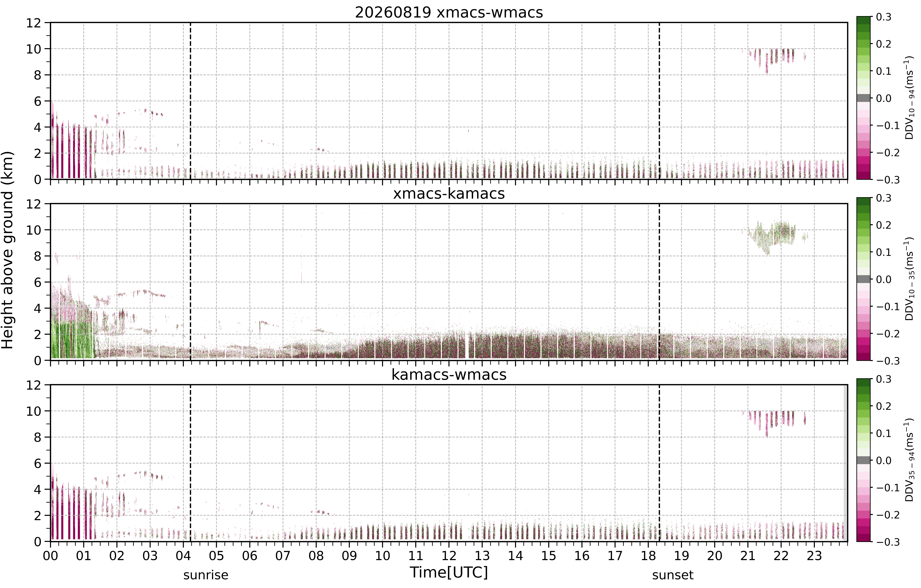
Task: Click the 'sunrise' label below the axis
Action: pyautogui.click(x=206, y=575)
